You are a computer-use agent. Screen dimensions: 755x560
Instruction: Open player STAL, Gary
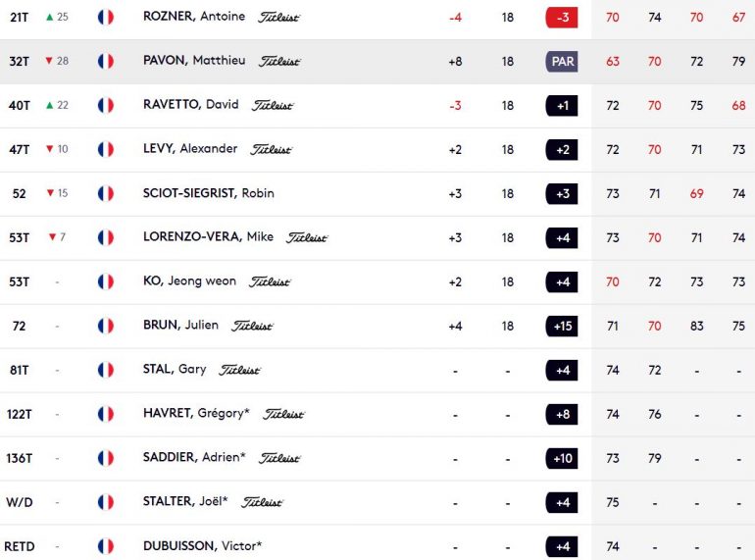pyautogui.click(x=175, y=370)
